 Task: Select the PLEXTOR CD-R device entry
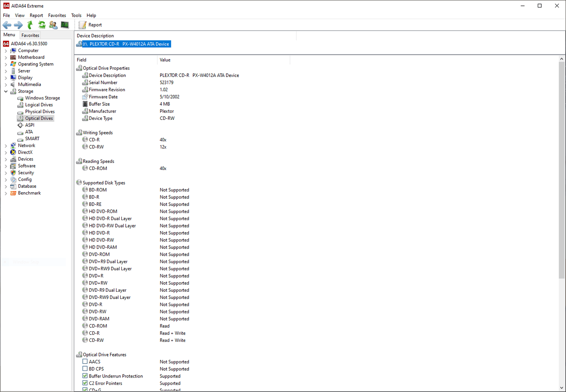[x=126, y=44]
